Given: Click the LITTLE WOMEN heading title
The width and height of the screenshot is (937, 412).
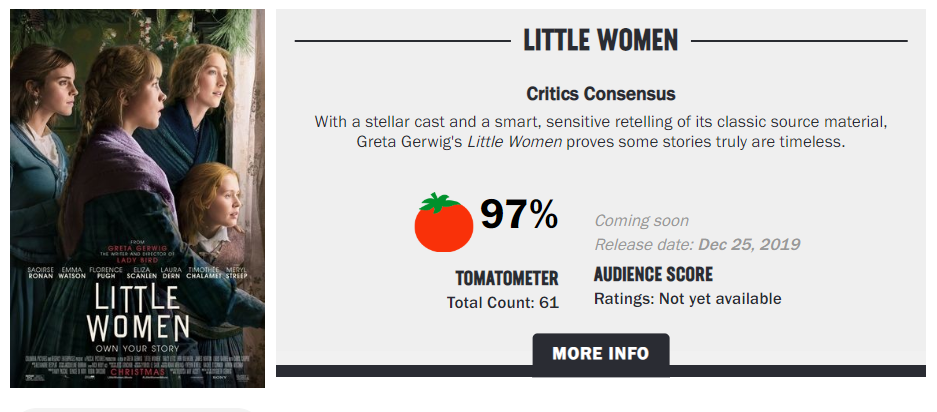Looking at the screenshot, I should 601,41.
